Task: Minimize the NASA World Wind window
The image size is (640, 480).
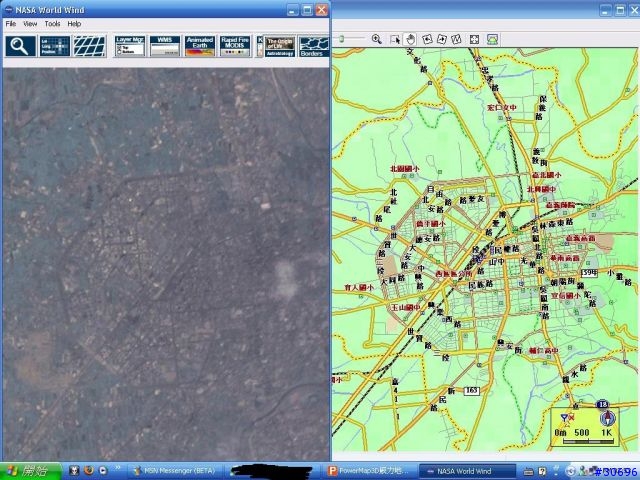Action: [292, 10]
